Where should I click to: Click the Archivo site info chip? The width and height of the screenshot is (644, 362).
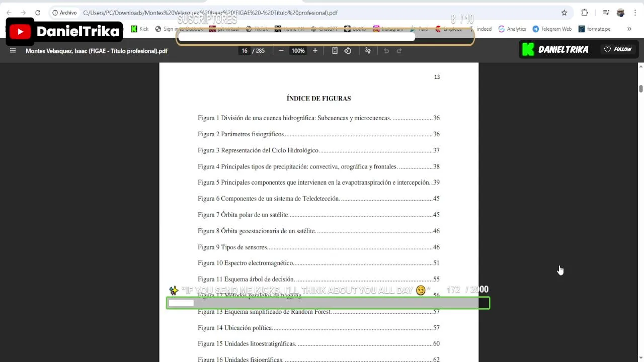65,13
